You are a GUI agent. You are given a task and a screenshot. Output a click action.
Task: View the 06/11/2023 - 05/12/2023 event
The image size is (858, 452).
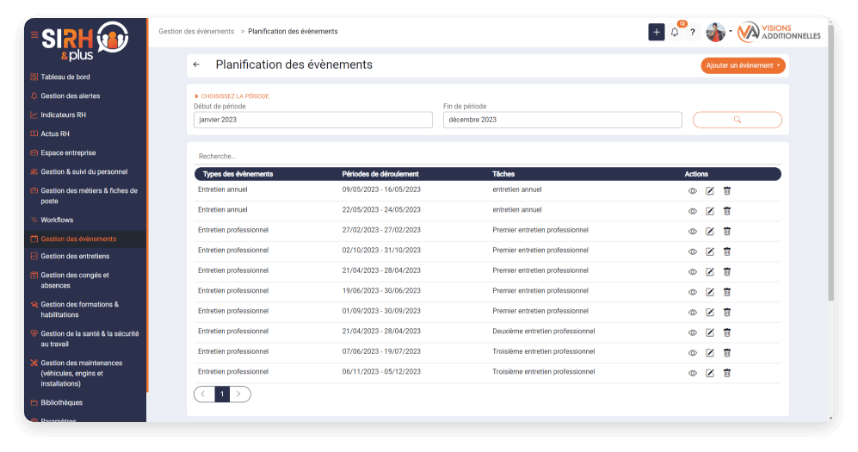coord(692,373)
